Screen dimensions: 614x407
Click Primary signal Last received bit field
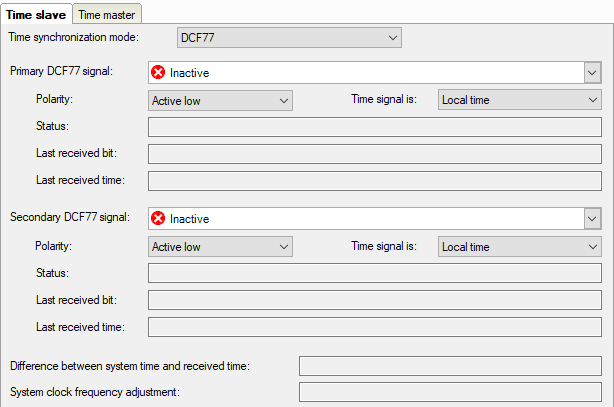click(374, 154)
